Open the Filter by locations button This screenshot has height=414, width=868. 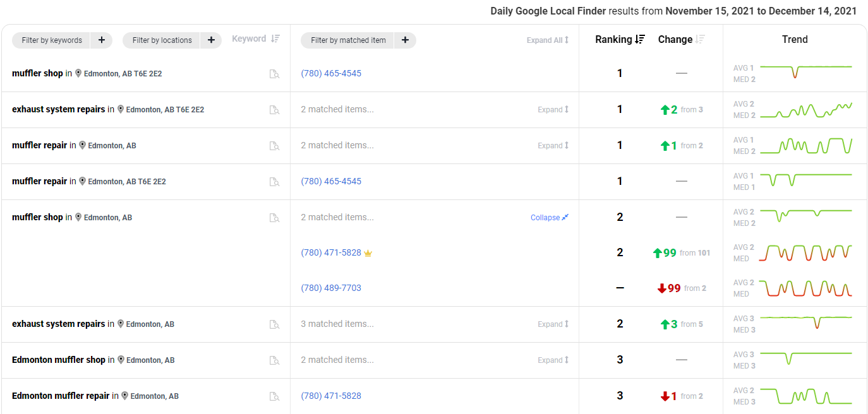pyautogui.click(x=162, y=40)
